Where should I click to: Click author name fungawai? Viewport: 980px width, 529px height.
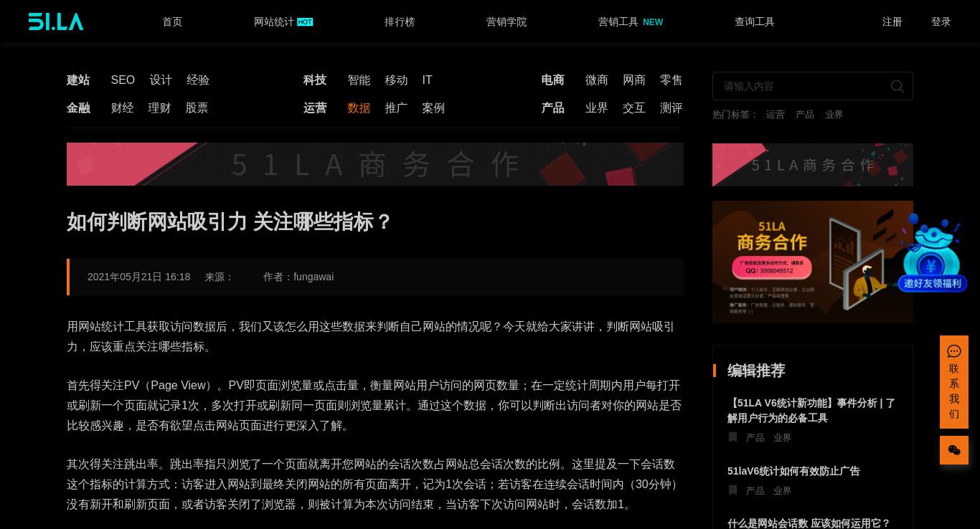pos(314,277)
